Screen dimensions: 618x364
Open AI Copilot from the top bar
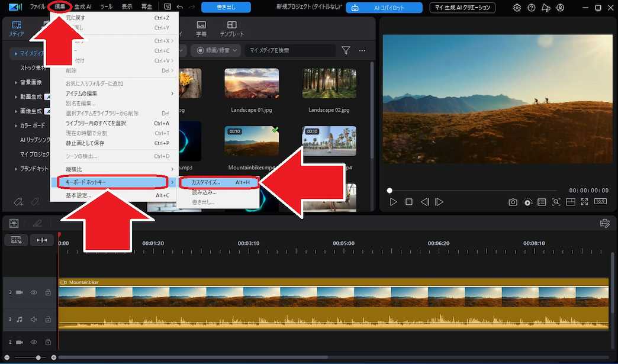(387, 8)
